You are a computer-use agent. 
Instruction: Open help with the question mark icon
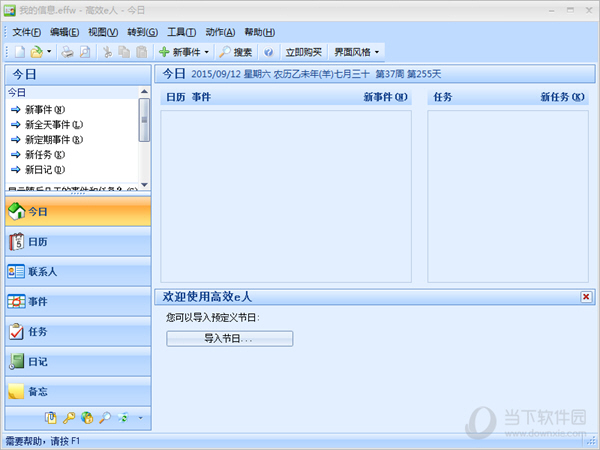coord(269,52)
